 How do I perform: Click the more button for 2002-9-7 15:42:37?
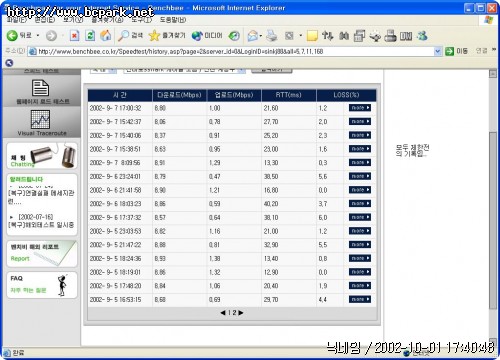point(360,121)
